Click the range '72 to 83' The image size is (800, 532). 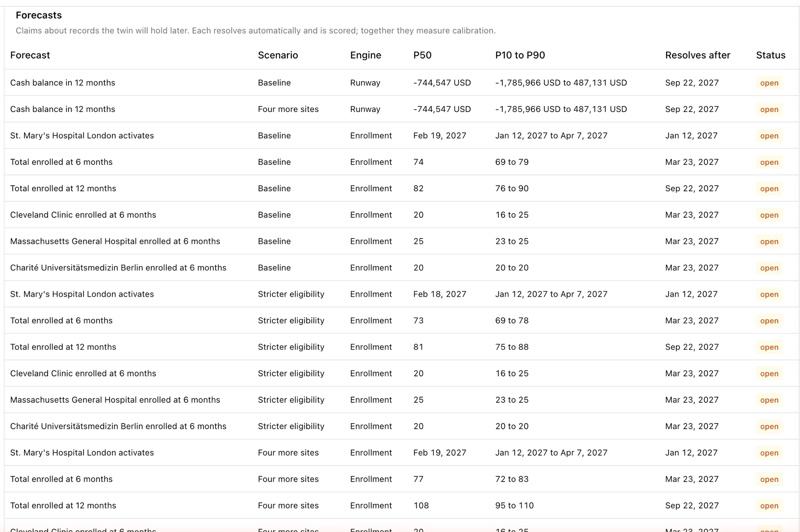coord(512,479)
